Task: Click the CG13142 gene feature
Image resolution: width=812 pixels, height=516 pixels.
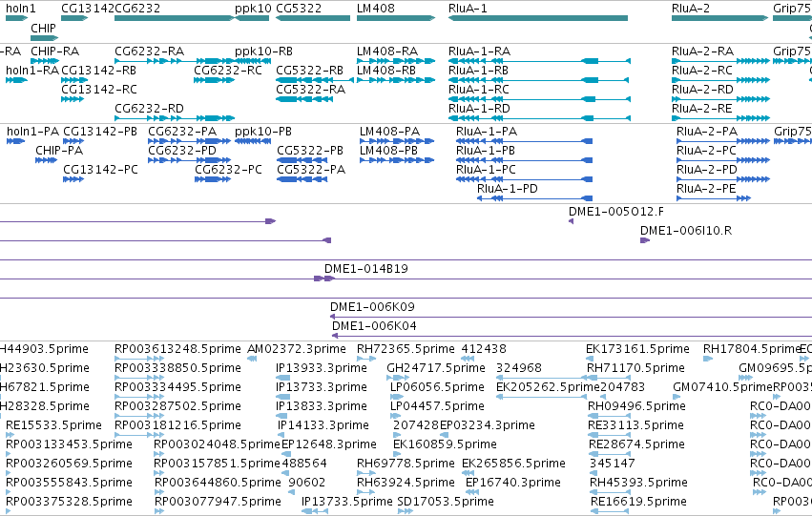Action: coord(74,18)
